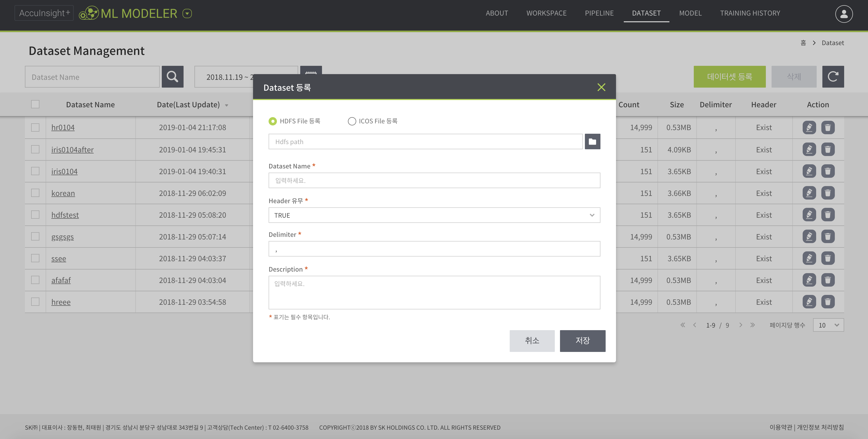Open the WORKSPACE menu
Viewport: 868px width, 439px height.
pos(546,13)
